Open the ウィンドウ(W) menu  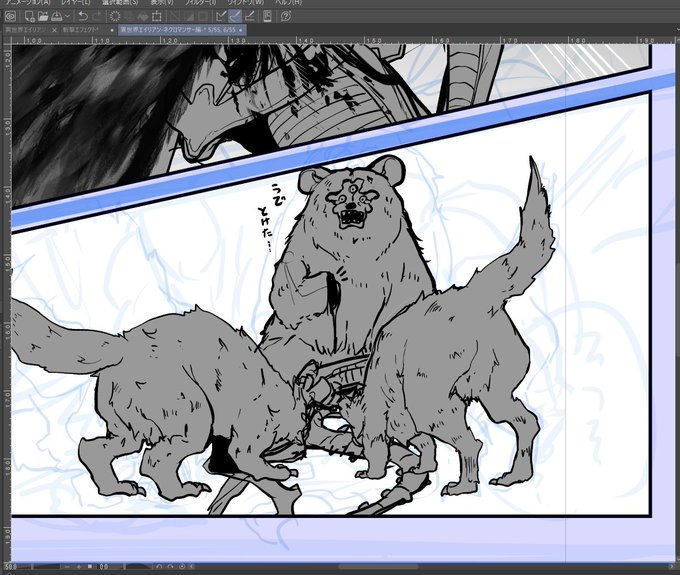point(245,2)
